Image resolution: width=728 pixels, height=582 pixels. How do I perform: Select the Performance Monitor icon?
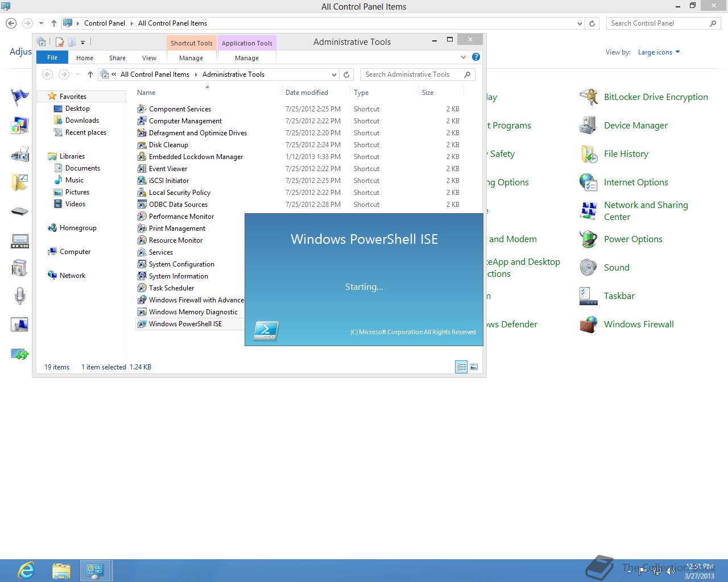pyautogui.click(x=142, y=216)
